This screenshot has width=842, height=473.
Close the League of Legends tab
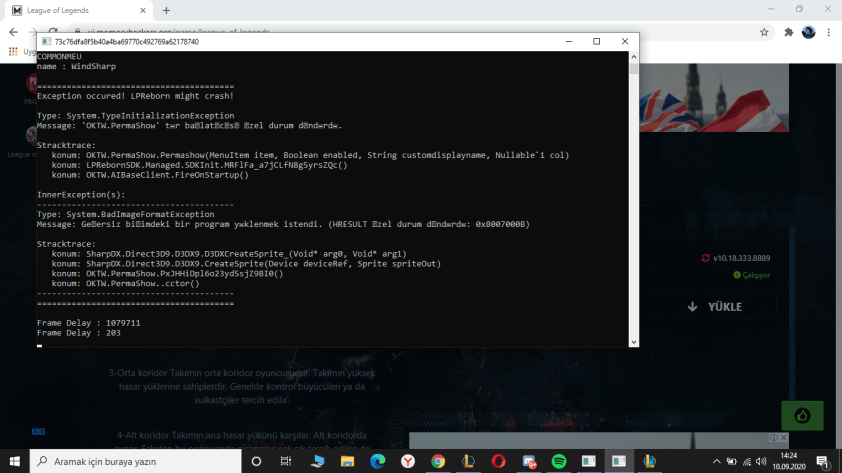point(143,10)
